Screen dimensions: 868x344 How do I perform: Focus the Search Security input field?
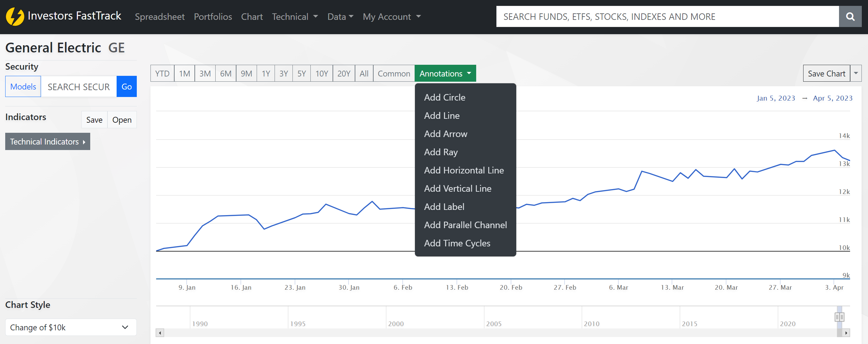[79, 87]
